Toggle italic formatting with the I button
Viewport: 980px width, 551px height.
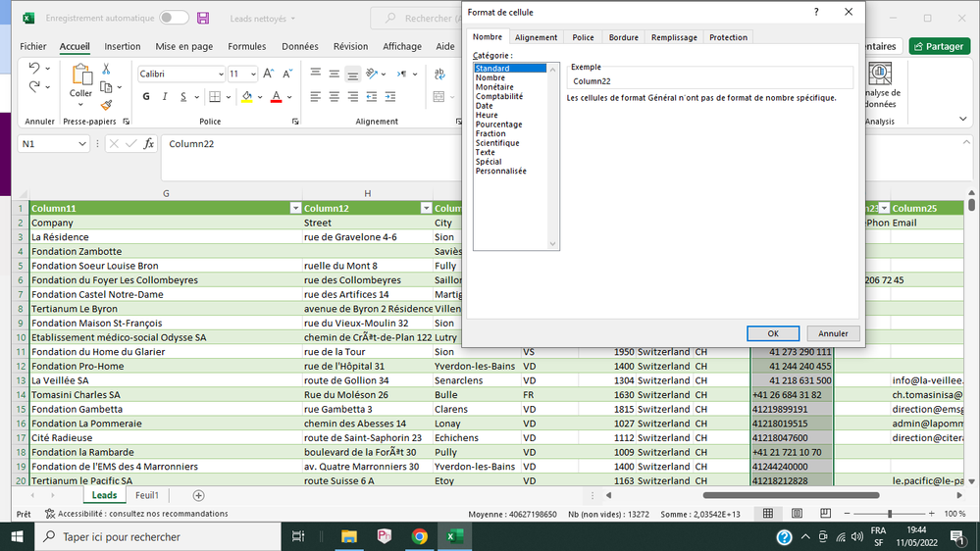pos(165,96)
